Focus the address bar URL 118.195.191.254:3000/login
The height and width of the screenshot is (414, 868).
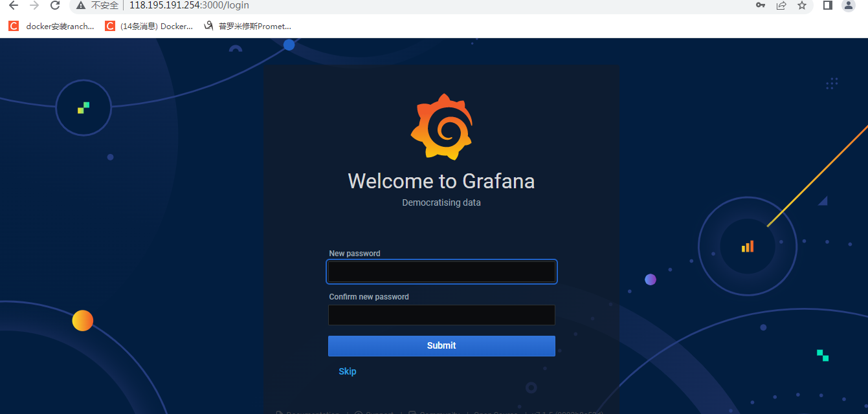click(189, 5)
